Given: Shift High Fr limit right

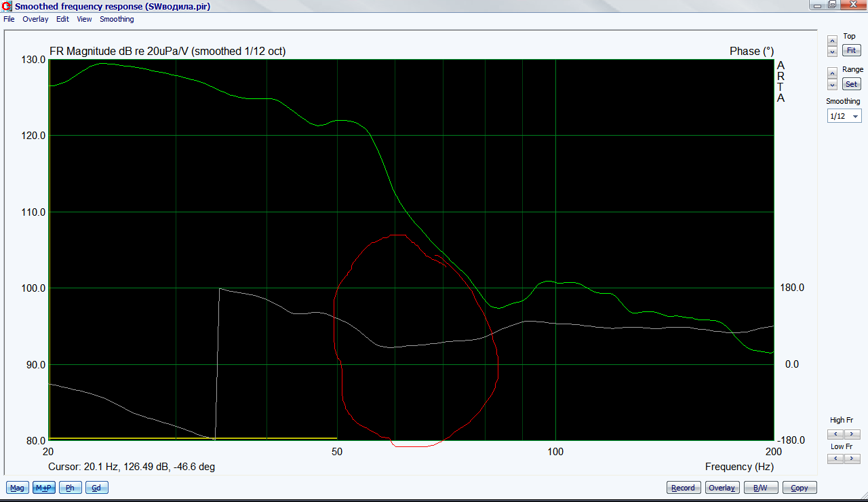Looking at the screenshot, I should click(852, 434).
